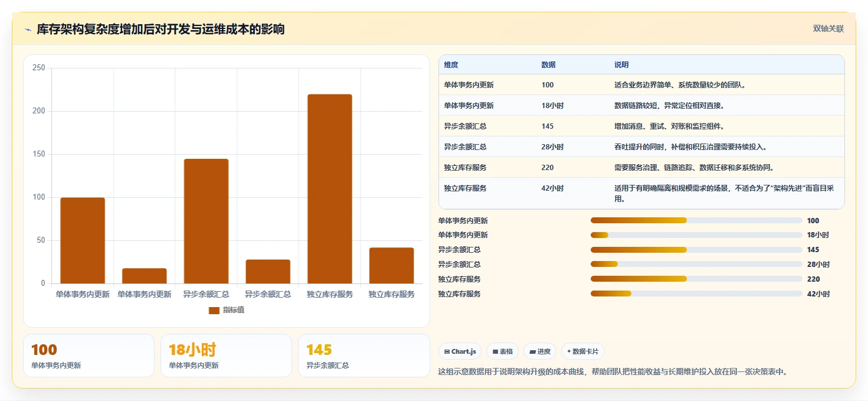The height and width of the screenshot is (401, 868).
Task: Click the progress bar labeled 18小时
Action: (x=696, y=235)
